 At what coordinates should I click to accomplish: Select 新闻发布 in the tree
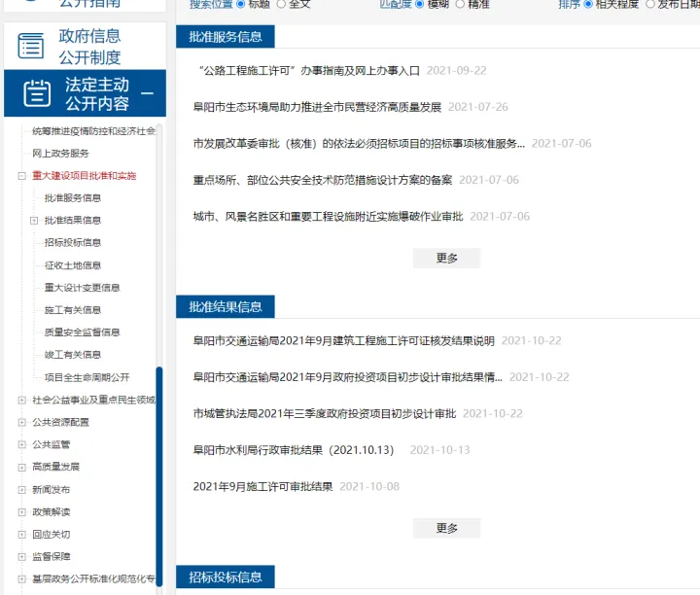pyautogui.click(x=51, y=490)
